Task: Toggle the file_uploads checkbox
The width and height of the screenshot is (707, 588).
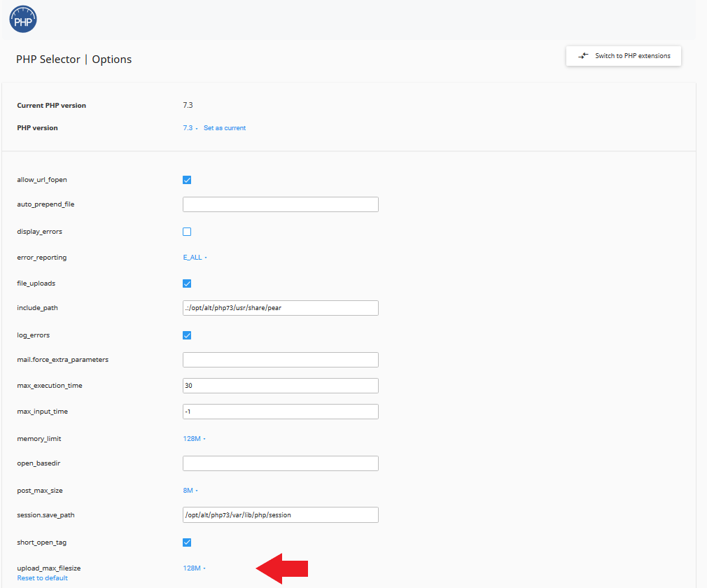Action: coord(187,283)
